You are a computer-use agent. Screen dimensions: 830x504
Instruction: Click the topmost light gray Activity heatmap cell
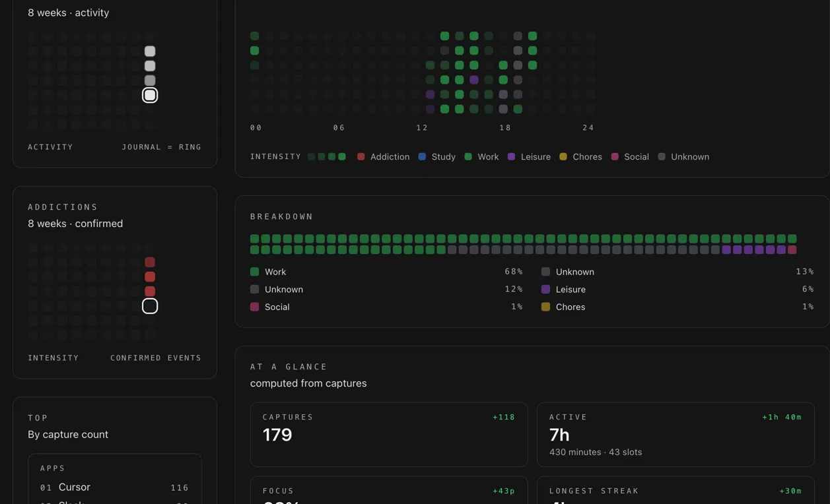pos(150,51)
